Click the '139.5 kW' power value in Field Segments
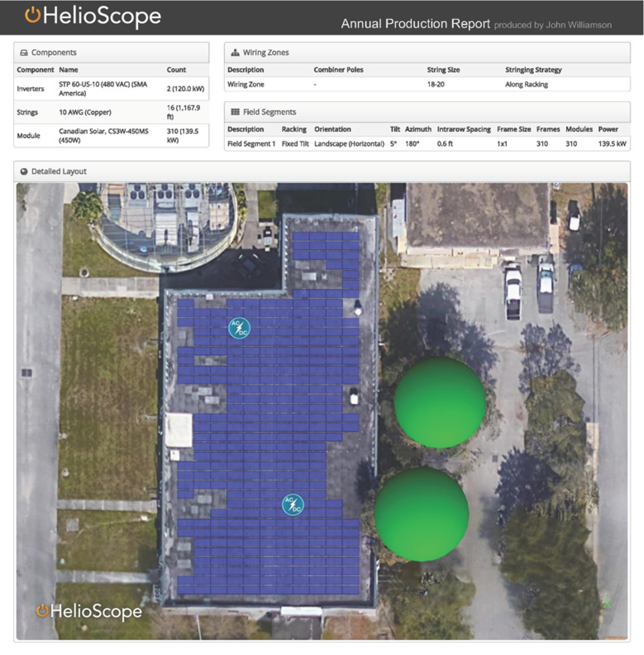This screenshot has height=655, width=644. 612,144
